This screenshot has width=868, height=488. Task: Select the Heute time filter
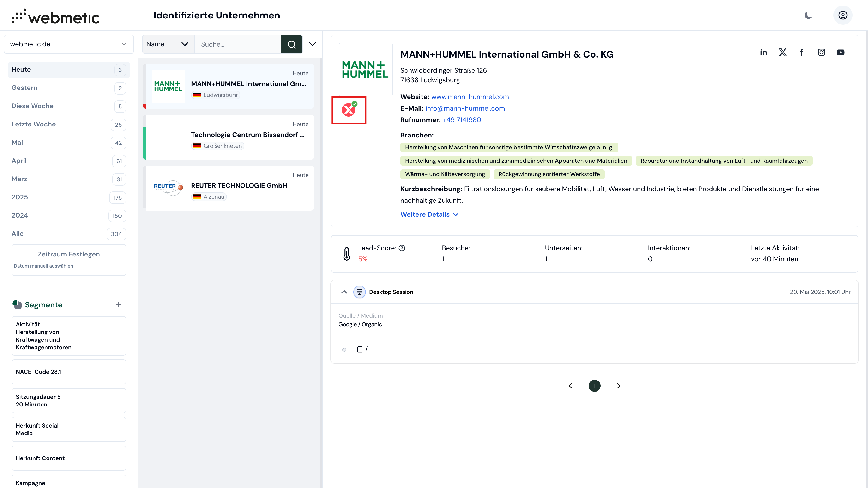point(69,70)
